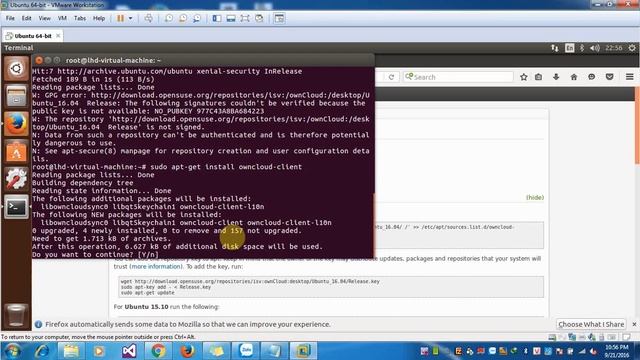Open the VMware Edit menu
Image resolution: width=640 pixels, height=360 pixels.
click(x=27, y=18)
